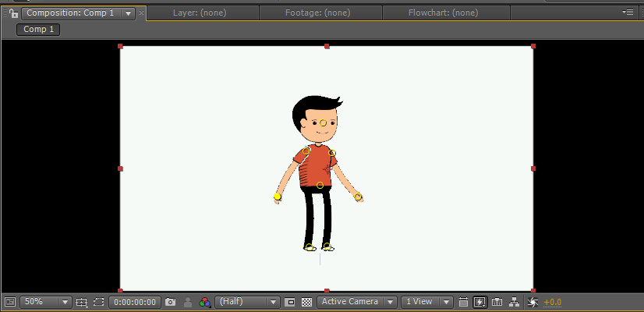Toggle the transparency grid checkerboard

pyautogui.click(x=307, y=303)
